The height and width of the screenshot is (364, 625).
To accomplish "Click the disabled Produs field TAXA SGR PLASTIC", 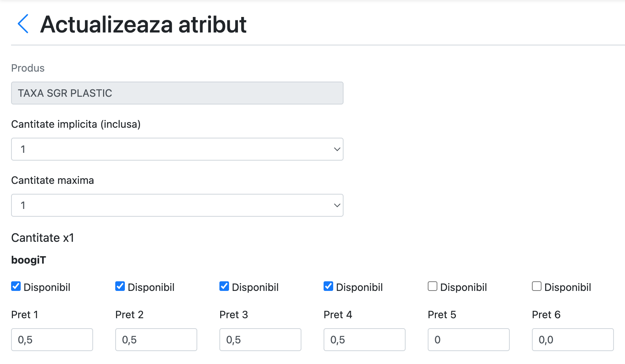I will [177, 93].
